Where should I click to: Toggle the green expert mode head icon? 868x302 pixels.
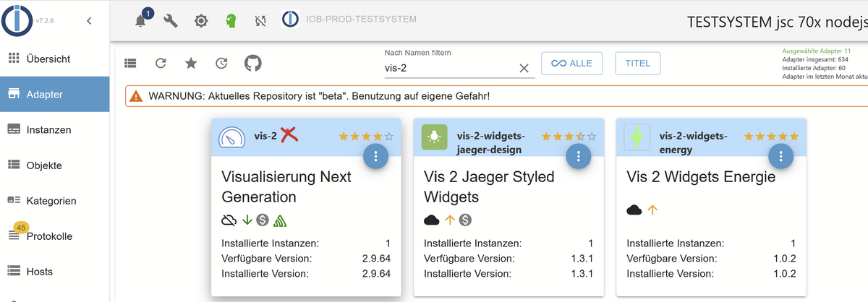point(231,21)
